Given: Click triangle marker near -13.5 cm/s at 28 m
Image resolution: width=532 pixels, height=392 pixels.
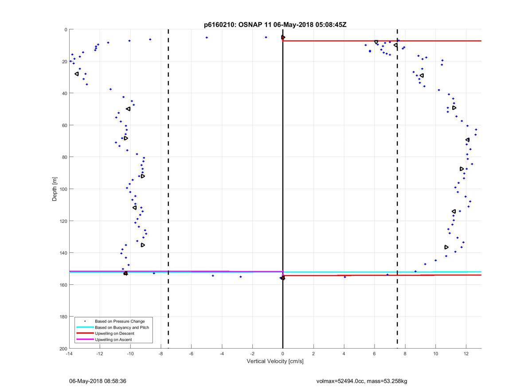Looking at the screenshot, I should pos(77,74).
